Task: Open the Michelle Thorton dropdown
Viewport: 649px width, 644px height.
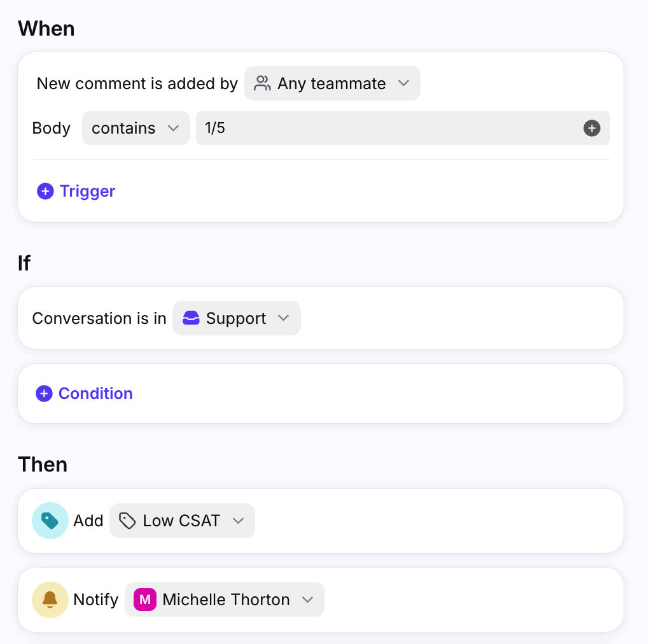Action: [x=225, y=599]
